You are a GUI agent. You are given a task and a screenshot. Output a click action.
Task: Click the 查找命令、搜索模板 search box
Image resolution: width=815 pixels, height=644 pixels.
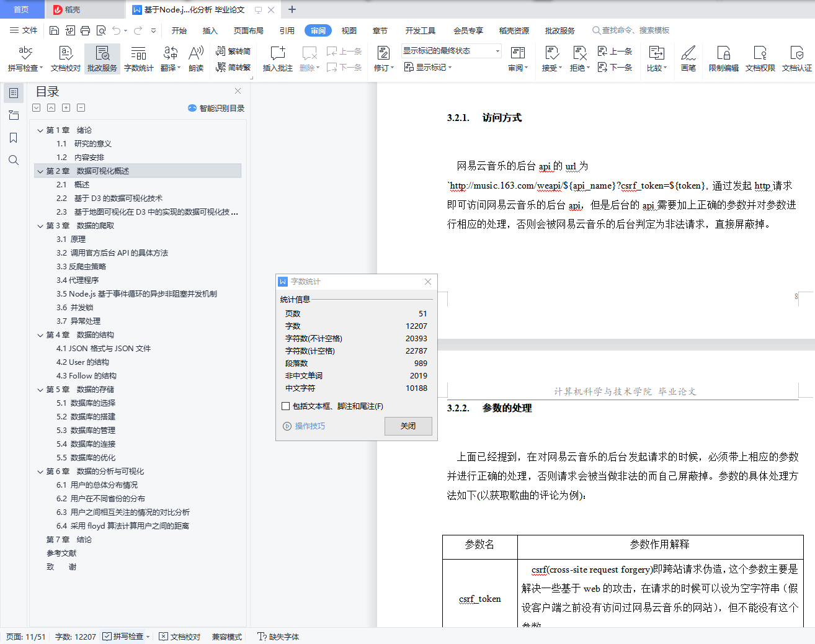631,30
